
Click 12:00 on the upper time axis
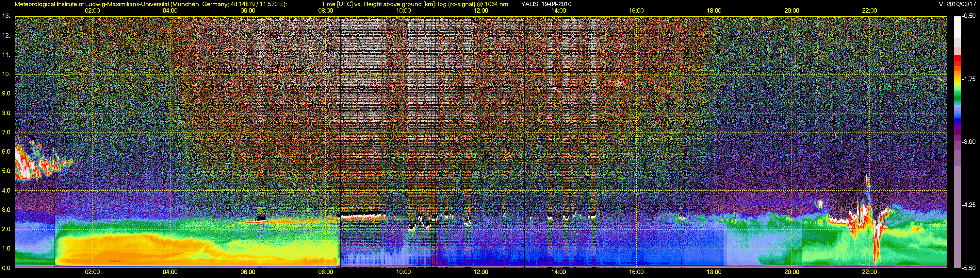tap(481, 11)
